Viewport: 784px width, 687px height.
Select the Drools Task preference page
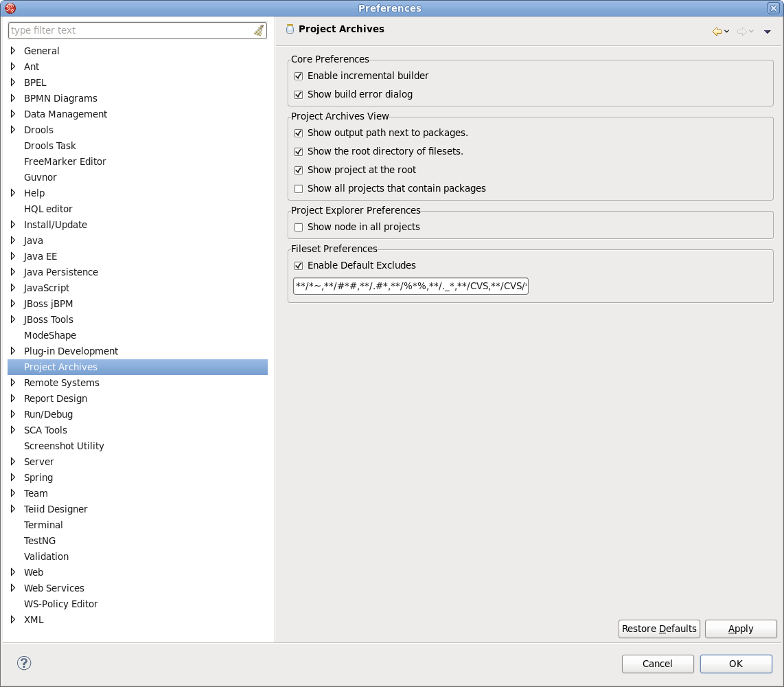[49, 145]
